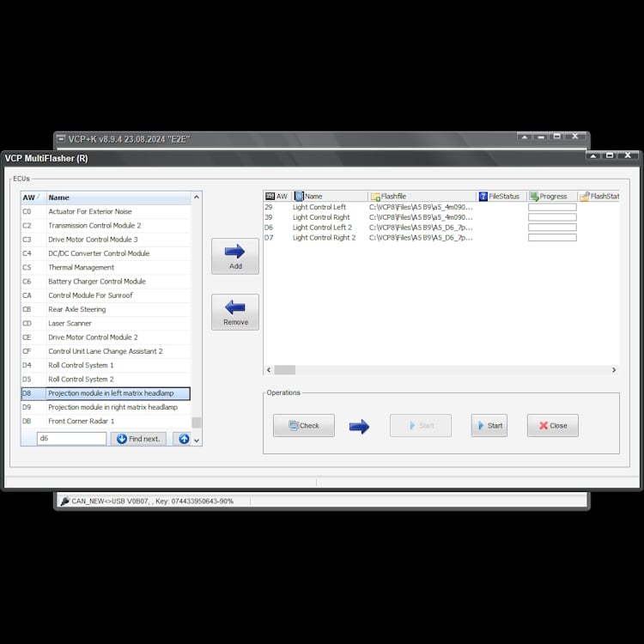The image size is (644, 644).
Task: Click the Find next button
Action: coord(138,439)
